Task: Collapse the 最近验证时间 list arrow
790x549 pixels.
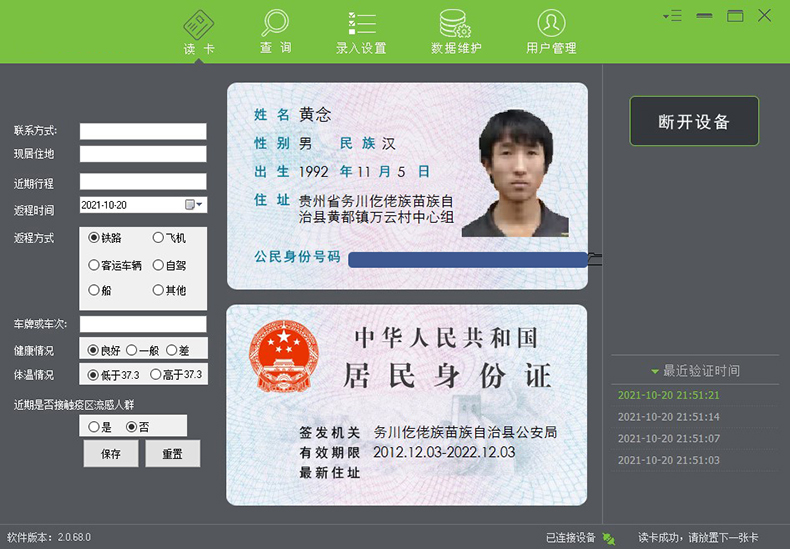Action: pos(655,371)
